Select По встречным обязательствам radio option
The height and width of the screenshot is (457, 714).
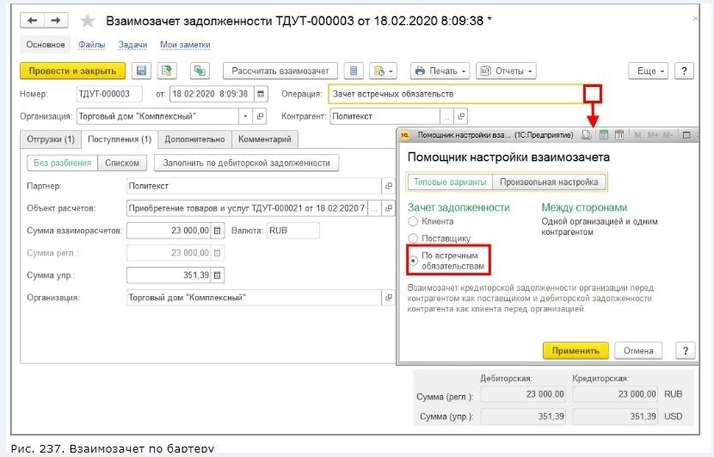click(413, 260)
